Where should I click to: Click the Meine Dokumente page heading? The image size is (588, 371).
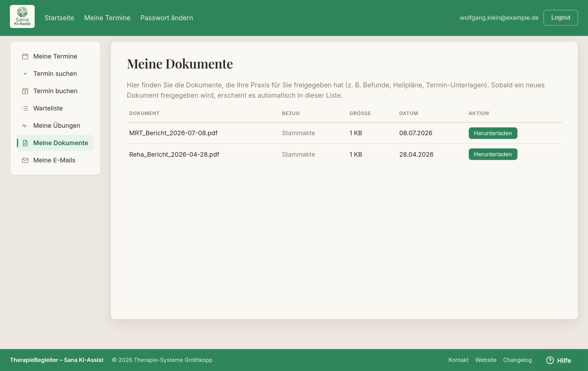click(x=180, y=64)
